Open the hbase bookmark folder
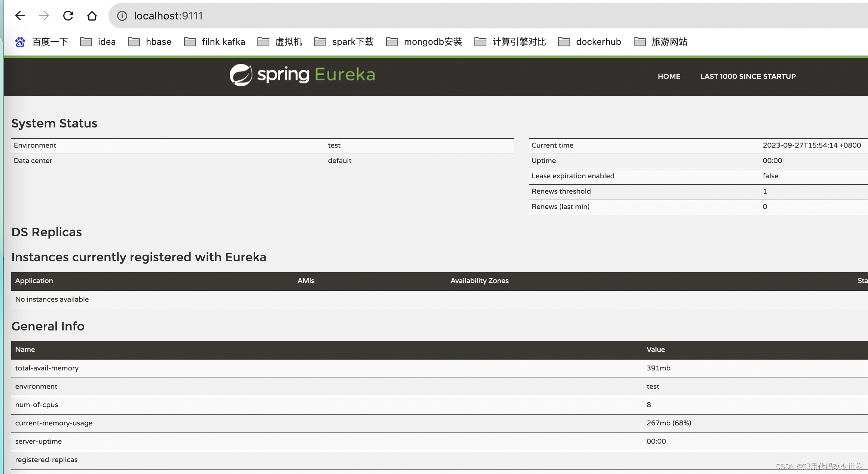The height and width of the screenshot is (474, 868). tap(150, 41)
